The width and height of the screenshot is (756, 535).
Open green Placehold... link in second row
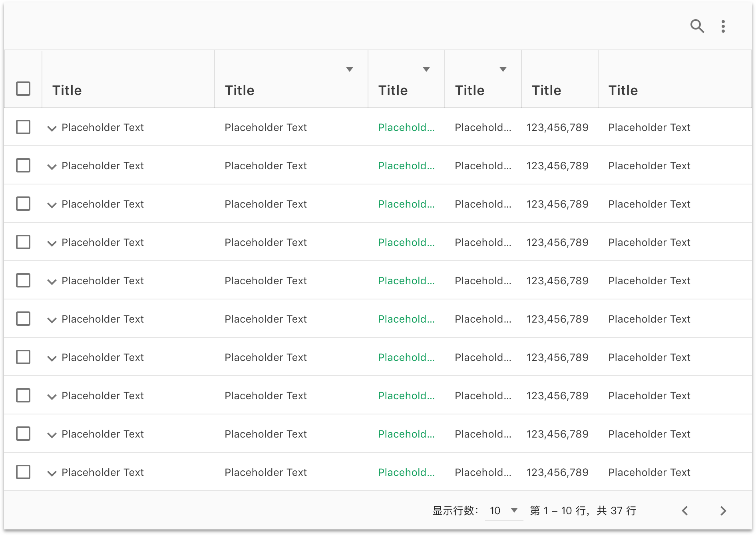coord(406,166)
